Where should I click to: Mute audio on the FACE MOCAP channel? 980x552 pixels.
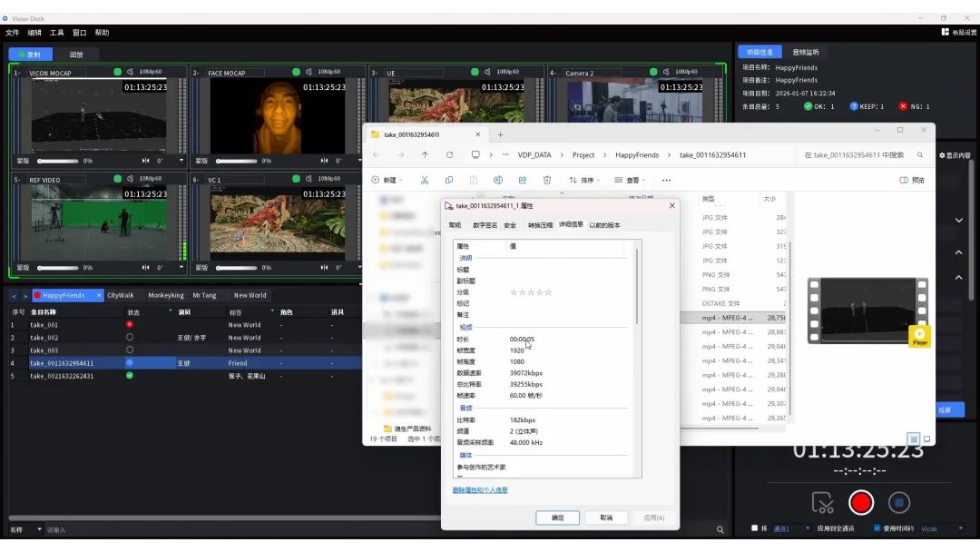pyautogui.click(x=309, y=72)
